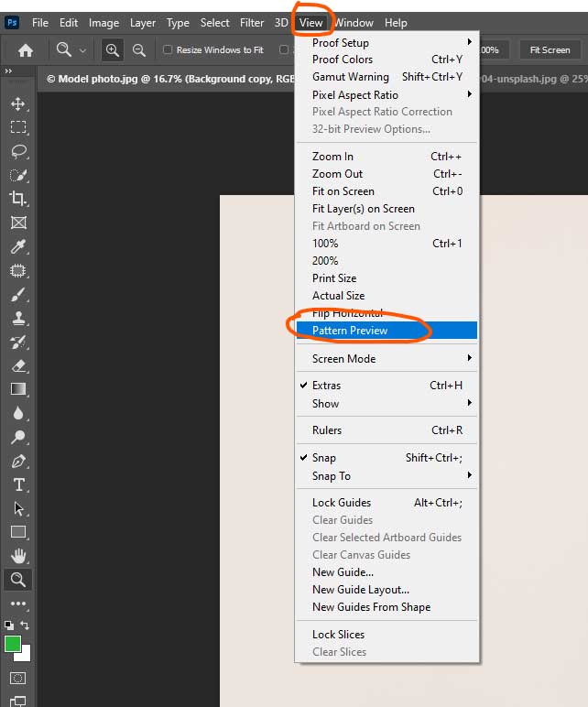
Task: Select the Hand tool
Action: click(18, 556)
